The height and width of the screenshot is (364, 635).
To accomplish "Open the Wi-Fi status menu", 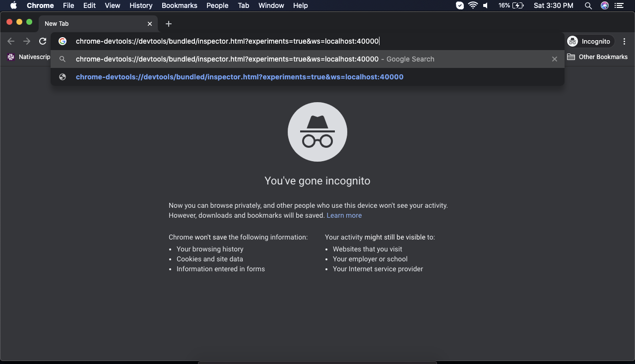I will [472, 5].
